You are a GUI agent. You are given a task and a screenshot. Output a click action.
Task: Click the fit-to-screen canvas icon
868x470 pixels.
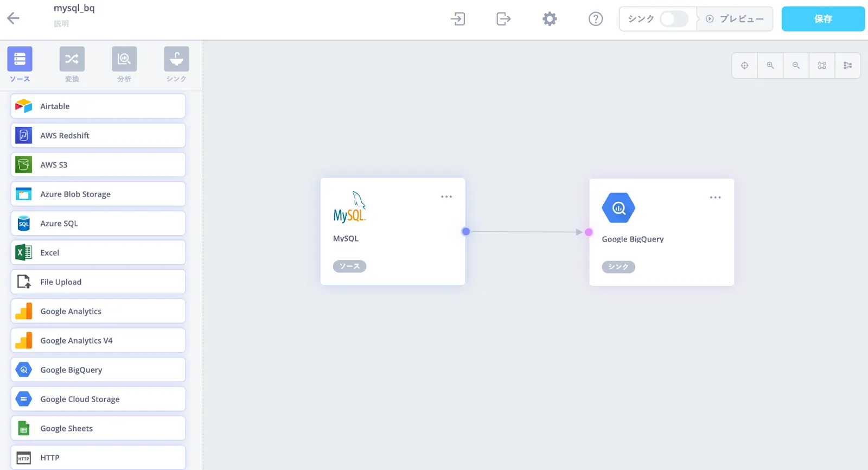[822, 66]
